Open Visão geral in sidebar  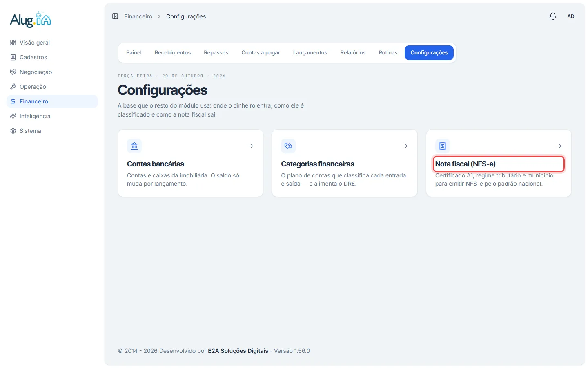[52, 43]
